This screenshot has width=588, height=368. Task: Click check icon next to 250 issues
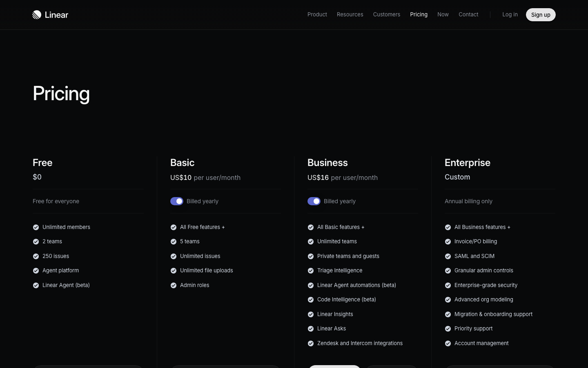pyautogui.click(x=36, y=256)
